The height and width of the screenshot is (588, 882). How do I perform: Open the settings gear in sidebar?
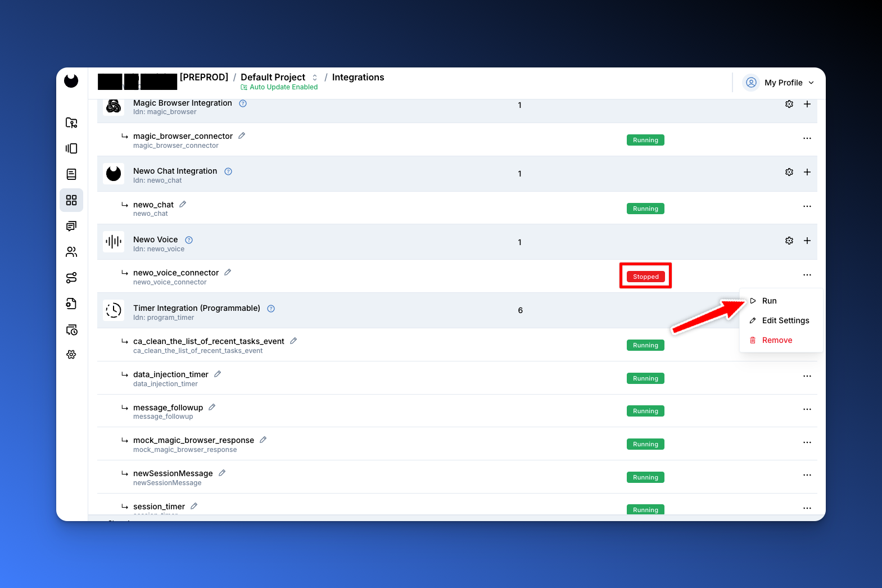pyautogui.click(x=71, y=355)
